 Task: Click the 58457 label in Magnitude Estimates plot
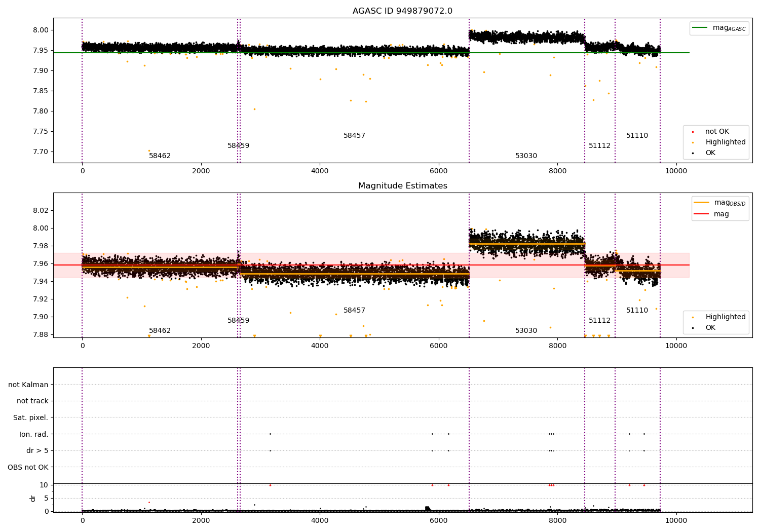(x=354, y=311)
